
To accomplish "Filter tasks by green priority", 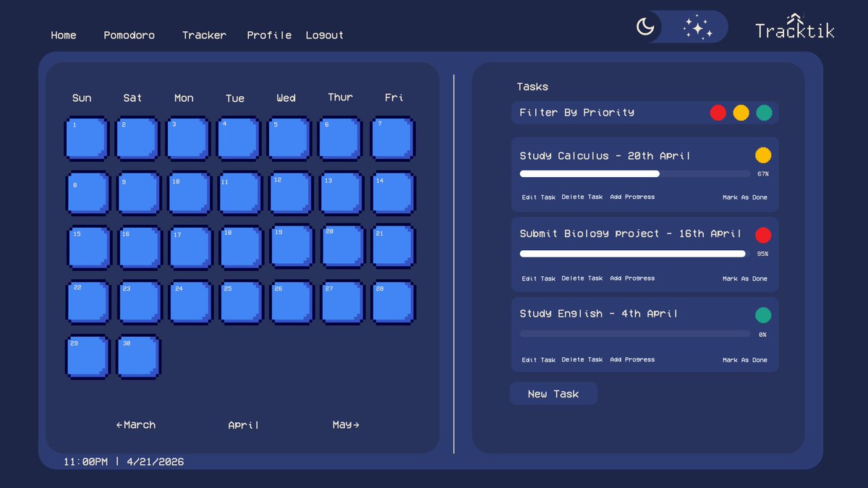I will (764, 113).
